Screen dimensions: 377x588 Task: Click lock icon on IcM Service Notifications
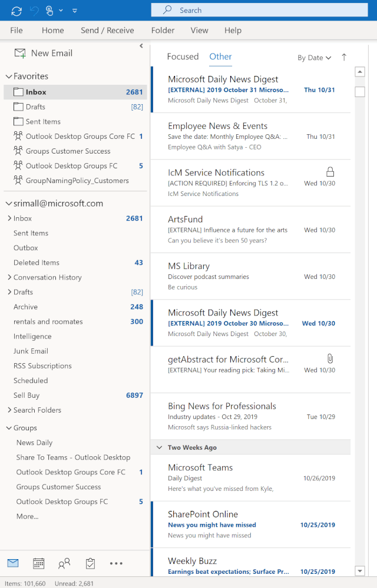point(330,172)
